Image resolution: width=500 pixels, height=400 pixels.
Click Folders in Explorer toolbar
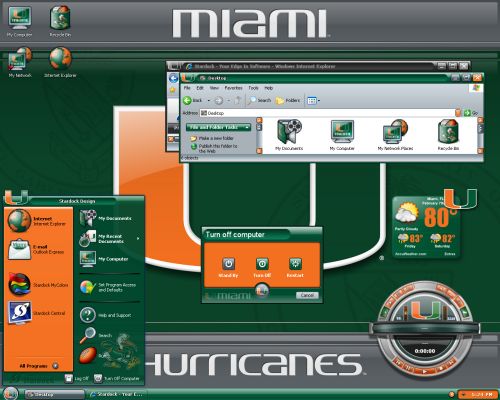[288, 100]
